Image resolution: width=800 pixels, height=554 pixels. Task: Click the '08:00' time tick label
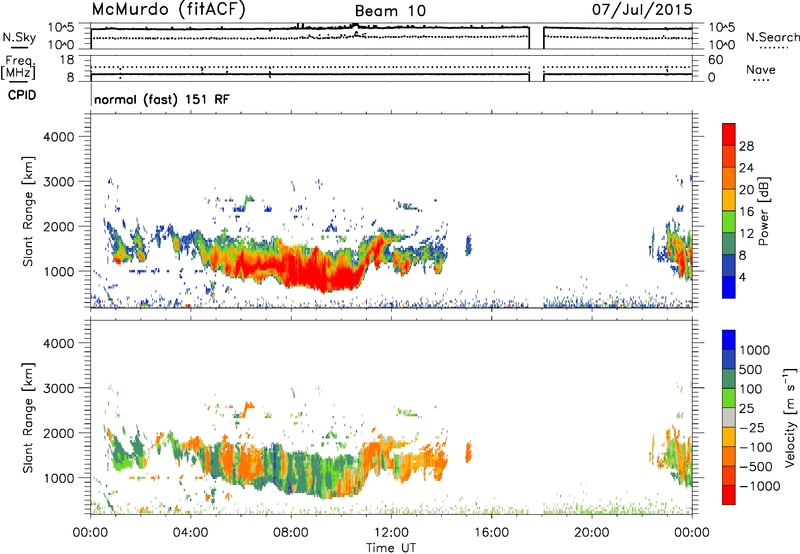click(290, 533)
